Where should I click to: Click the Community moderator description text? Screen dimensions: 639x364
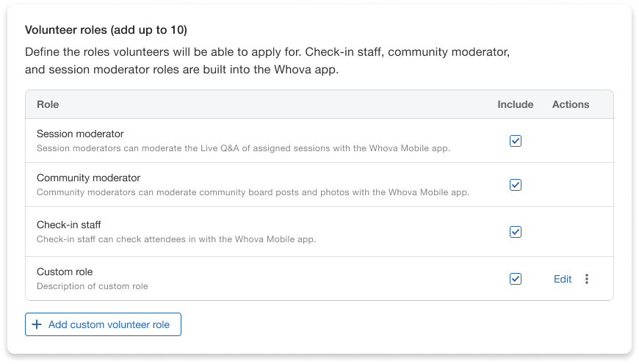[253, 193]
